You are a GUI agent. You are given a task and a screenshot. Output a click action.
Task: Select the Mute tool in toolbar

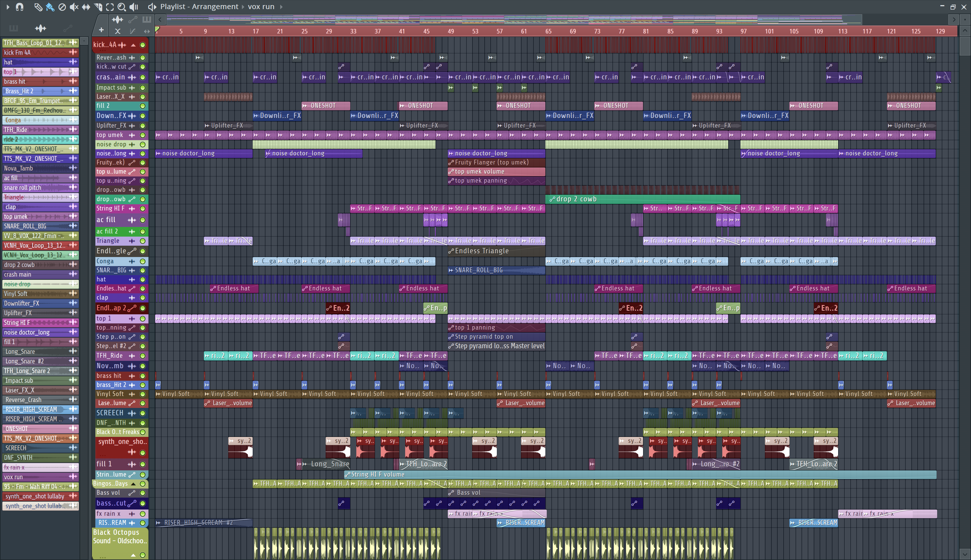click(x=74, y=7)
